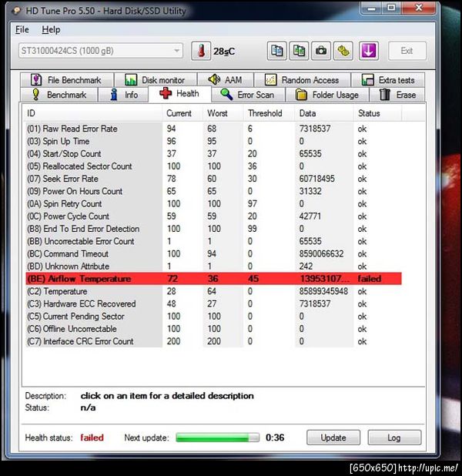Click the ID column header
This screenshot has width=462, height=476.
93,113
